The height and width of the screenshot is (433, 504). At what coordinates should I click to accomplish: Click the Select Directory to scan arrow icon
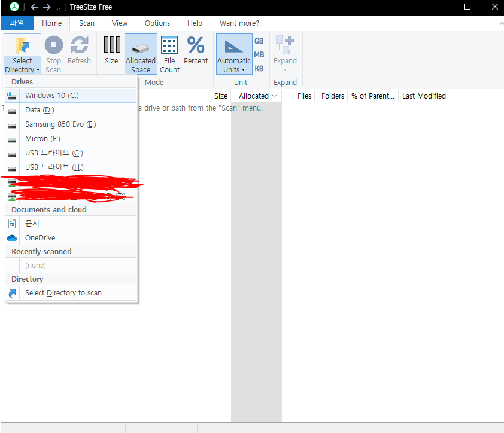12,293
